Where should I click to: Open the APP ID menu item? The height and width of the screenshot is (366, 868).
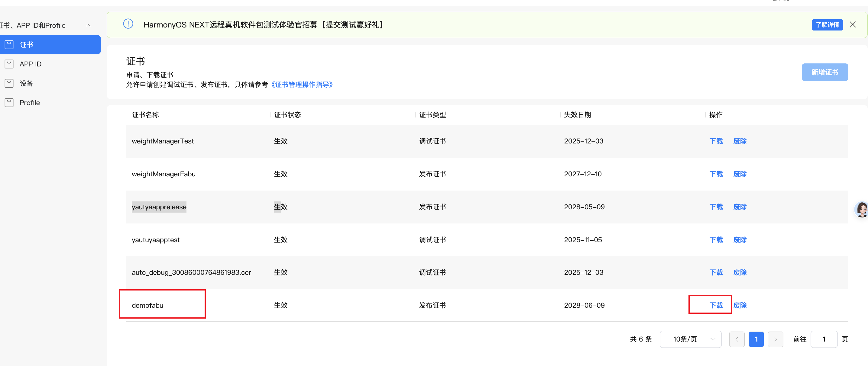coord(30,64)
